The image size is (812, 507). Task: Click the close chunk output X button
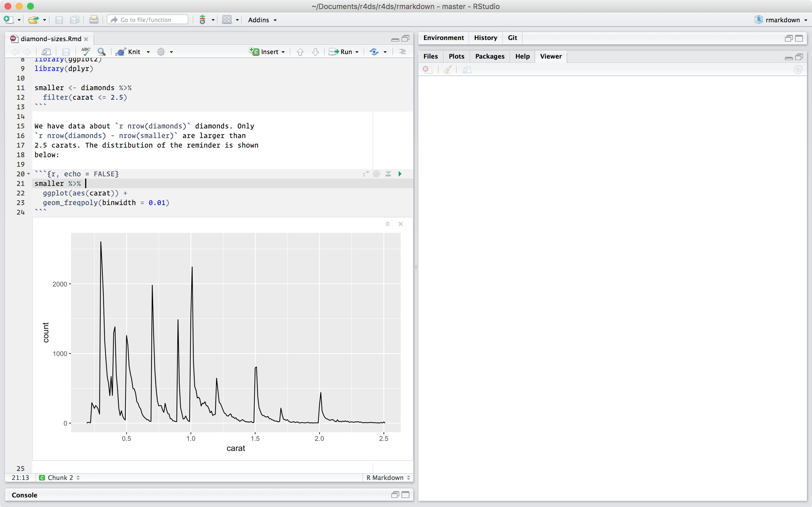[400, 224]
